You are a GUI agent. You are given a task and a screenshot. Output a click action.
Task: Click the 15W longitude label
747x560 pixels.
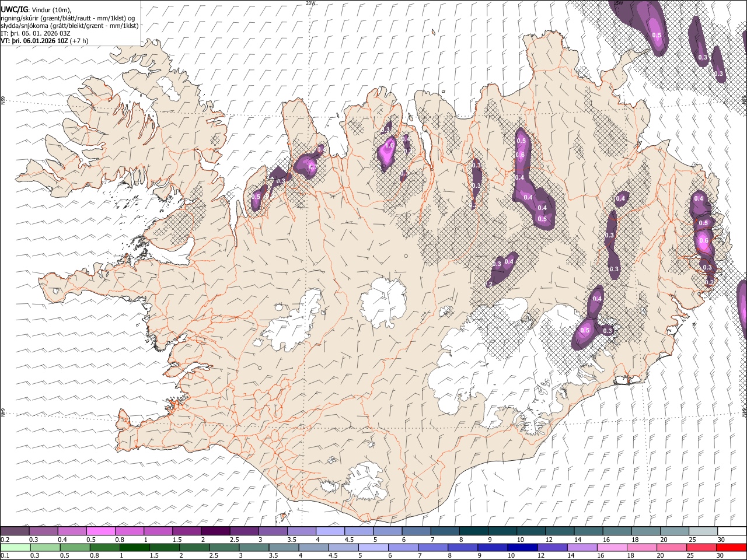coord(618,3)
